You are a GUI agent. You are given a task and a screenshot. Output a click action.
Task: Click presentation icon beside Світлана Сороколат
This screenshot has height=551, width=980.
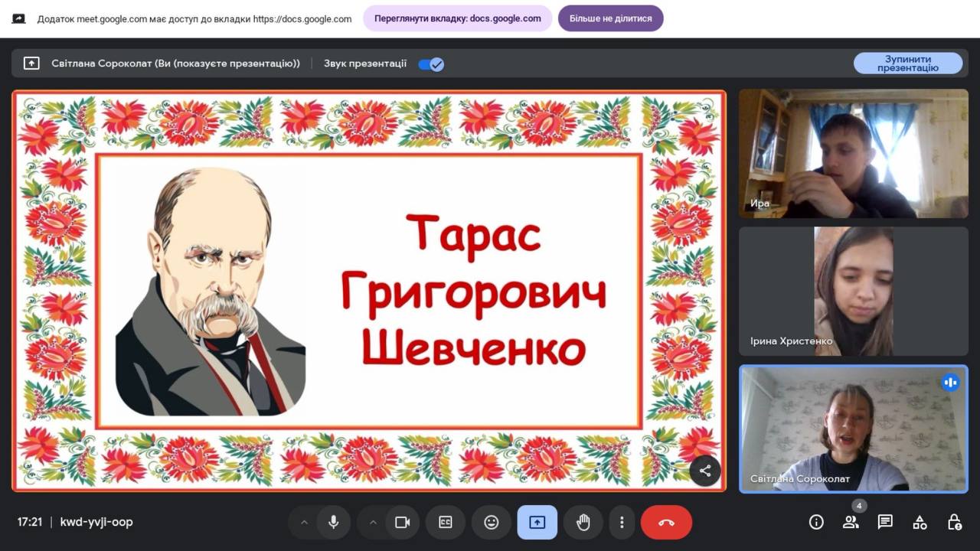pyautogui.click(x=31, y=64)
